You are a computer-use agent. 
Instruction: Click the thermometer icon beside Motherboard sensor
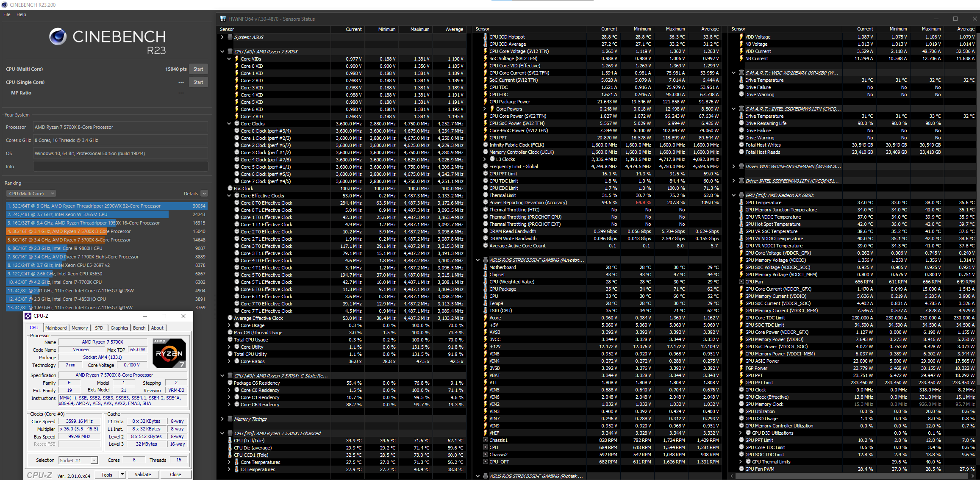pyautogui.click(x=486, y=267)
